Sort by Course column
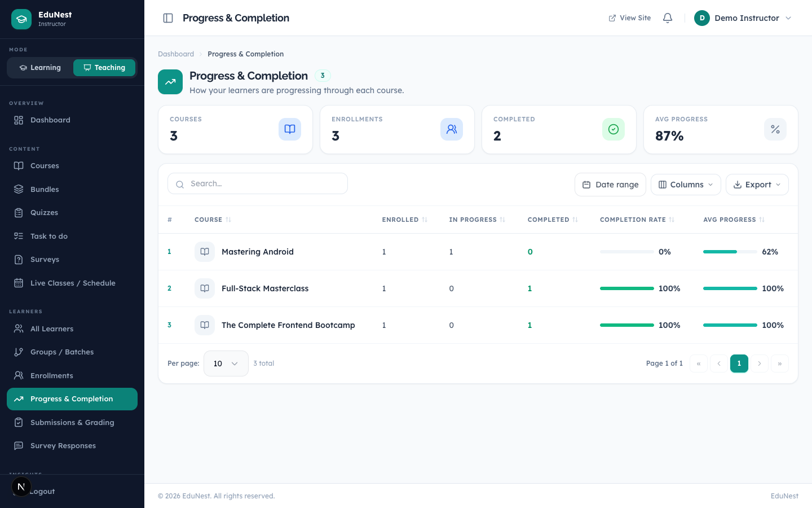The image size is (812, 508). pos(213,220)
